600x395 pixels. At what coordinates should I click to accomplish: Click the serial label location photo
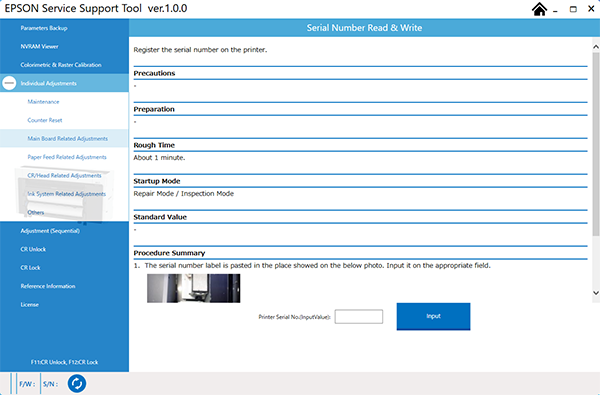pyautogui.click(x=194, y=288)
